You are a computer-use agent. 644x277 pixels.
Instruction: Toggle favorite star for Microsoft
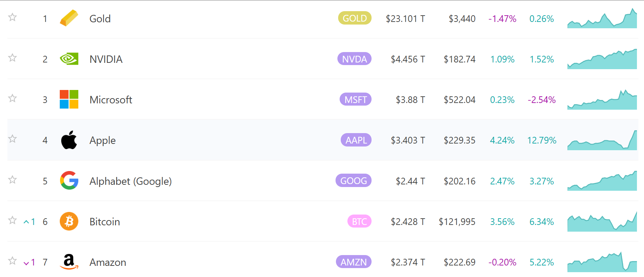coord(13,98)
